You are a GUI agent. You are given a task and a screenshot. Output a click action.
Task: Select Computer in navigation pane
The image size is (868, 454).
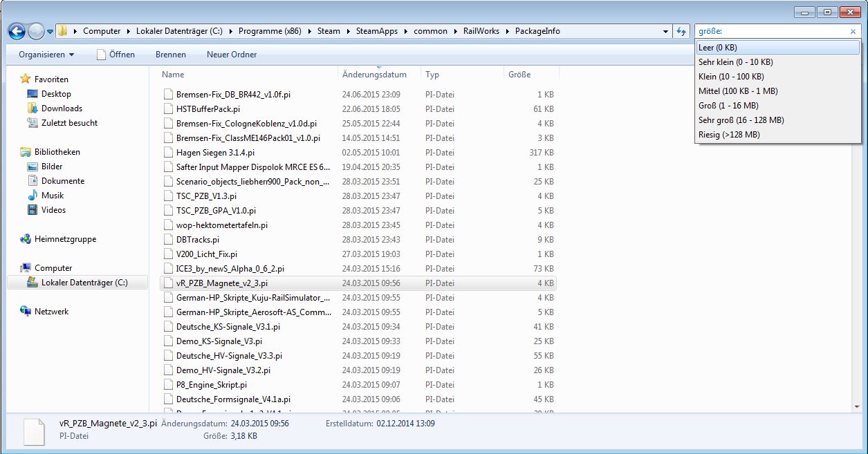coord(53,268)
